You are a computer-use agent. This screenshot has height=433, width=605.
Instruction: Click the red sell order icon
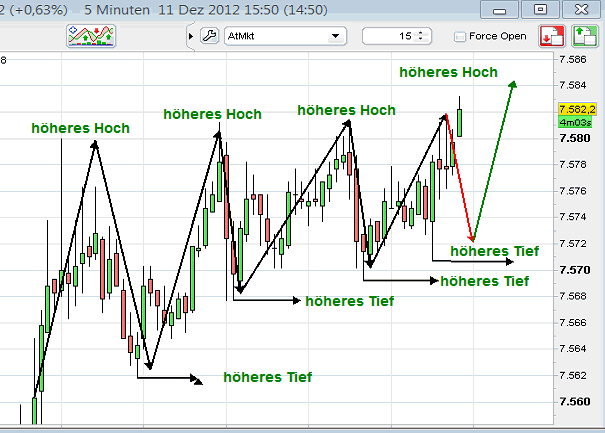552,36
